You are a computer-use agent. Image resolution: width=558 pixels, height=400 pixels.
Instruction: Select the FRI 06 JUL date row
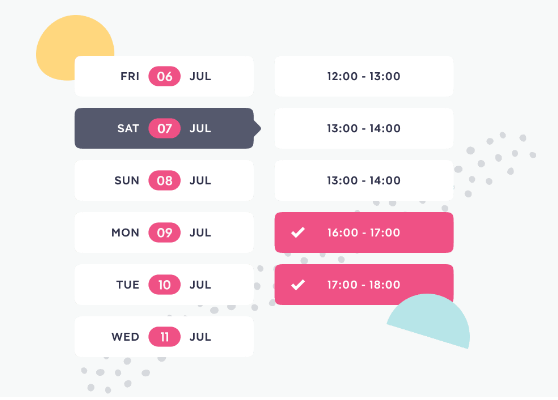coord(164,76)
